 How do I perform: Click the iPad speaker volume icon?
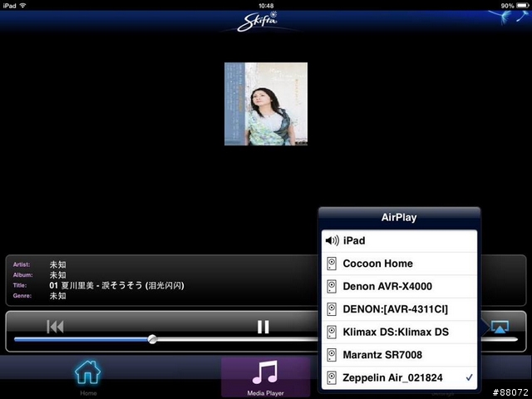pyautogui.click(x=332, y=241)
